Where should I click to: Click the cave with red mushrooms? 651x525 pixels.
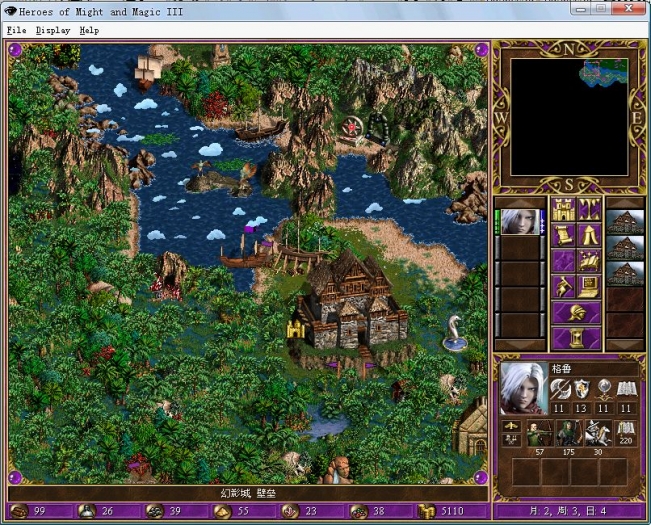pyautogui.click(x=169, y=276)
